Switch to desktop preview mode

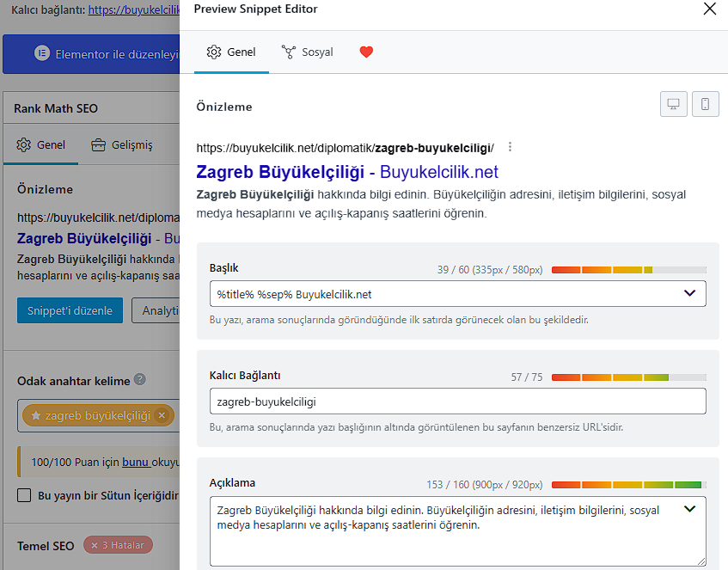(x=673, y=103)
